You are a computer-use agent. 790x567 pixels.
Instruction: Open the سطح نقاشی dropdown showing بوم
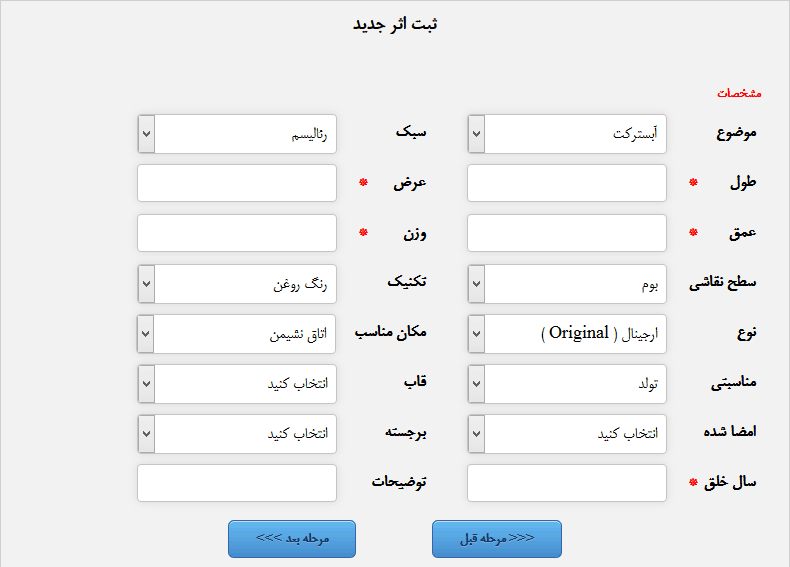567,284
